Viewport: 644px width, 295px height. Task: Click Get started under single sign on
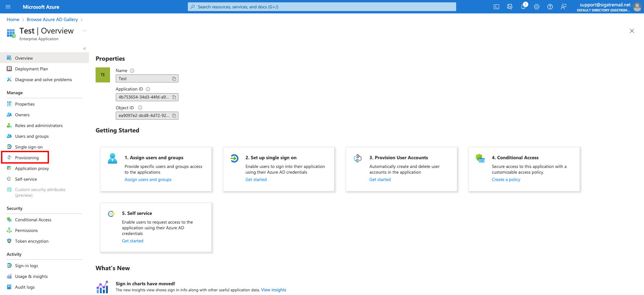pyautogui.click(x=256, y=180)
